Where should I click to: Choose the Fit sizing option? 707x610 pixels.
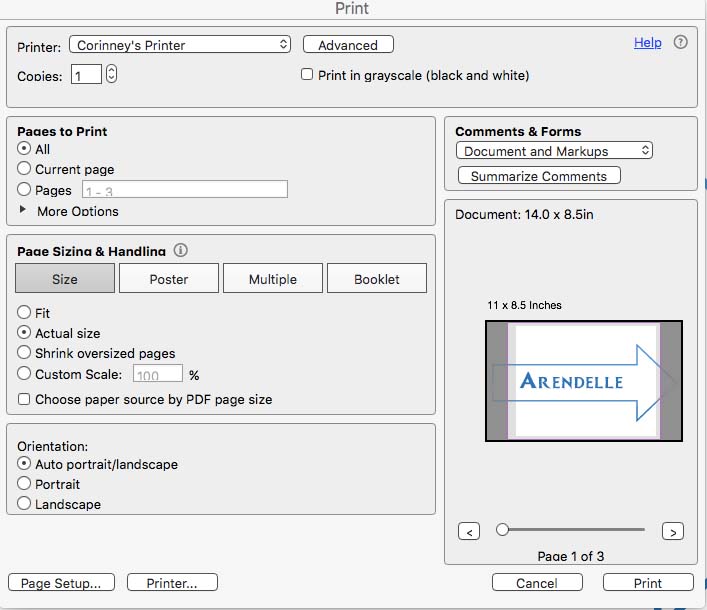(25, 313)
